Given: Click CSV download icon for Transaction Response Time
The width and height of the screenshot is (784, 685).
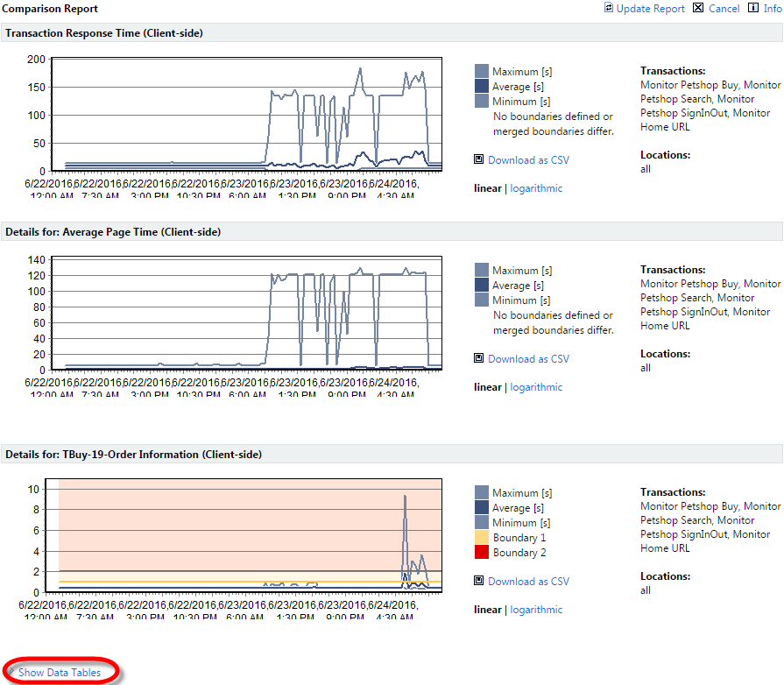Looking at the screenshot, I should 479,160.
